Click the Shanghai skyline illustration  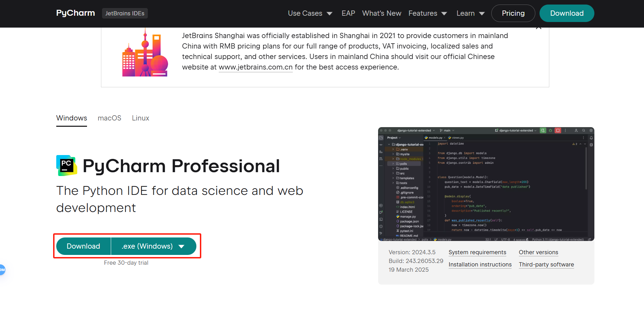coord(145,52)
